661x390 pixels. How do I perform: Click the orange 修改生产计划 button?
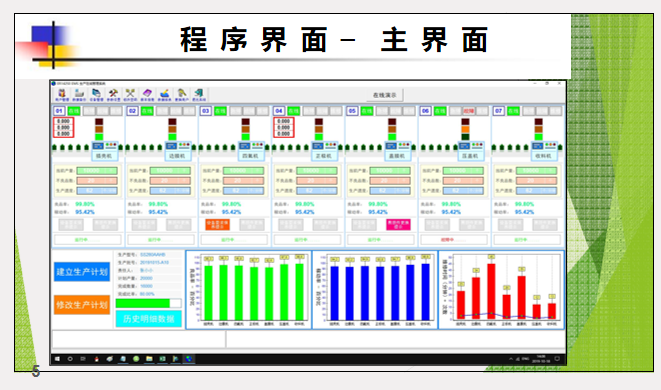point(82,304)
